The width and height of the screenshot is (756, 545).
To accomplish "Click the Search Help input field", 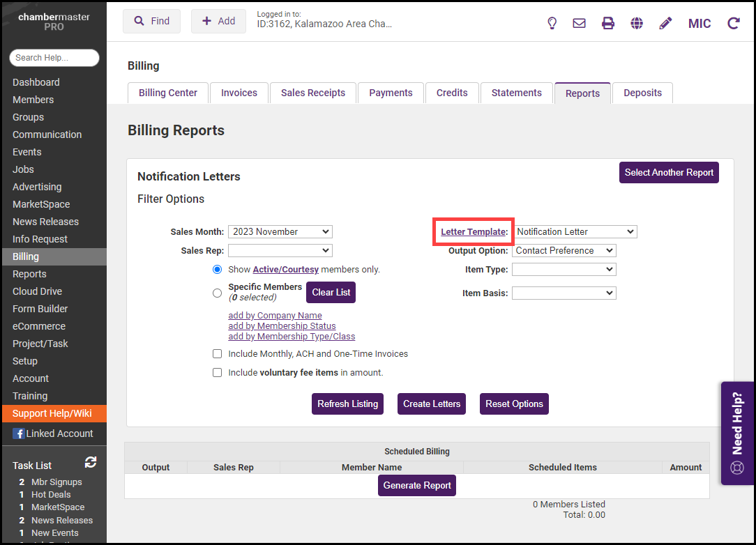I will click(54, 58).
